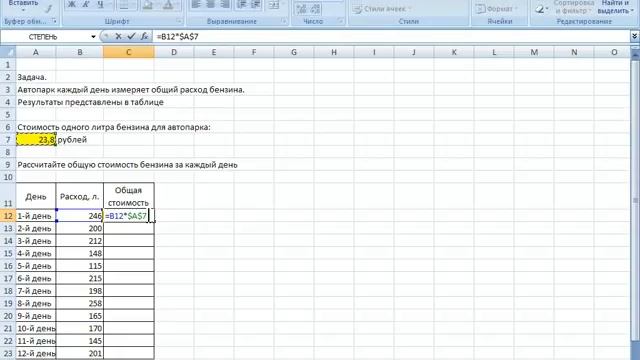Viewport: 640px width, 360px height.
Task: Click in the formula bar text =B12*$A$7
Action: pos(178,37)
